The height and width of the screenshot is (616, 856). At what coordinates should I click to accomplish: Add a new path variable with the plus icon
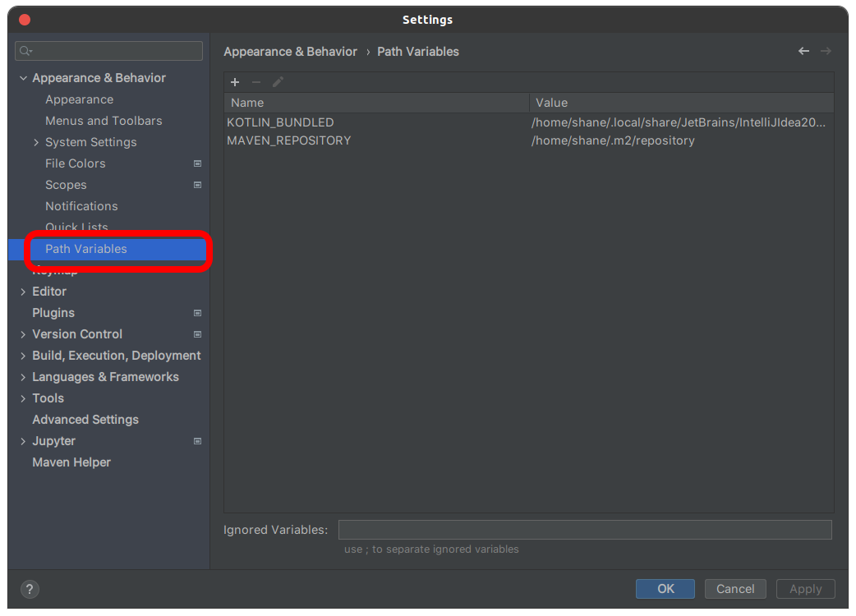[x=235, y=82]
